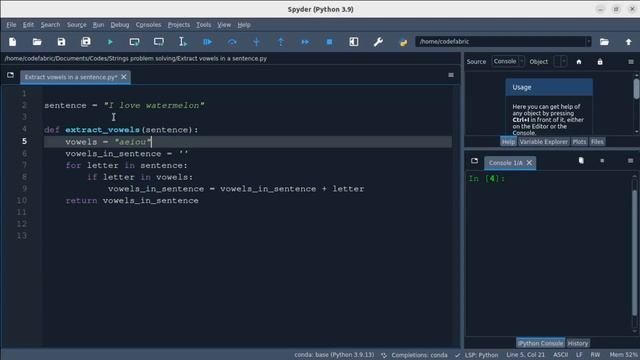Switch to IPython Console bottom tab
Viewport: 640px width, 360px height.
click(x=540, y=343)
